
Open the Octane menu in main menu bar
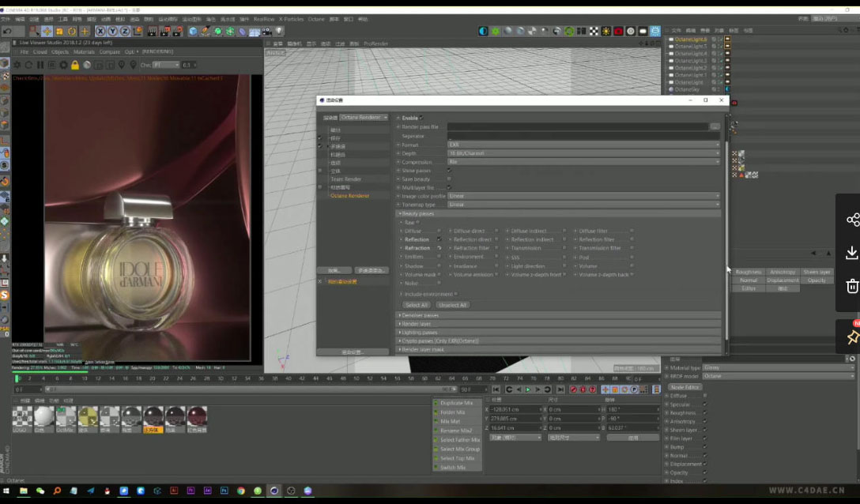coord(316,19)
